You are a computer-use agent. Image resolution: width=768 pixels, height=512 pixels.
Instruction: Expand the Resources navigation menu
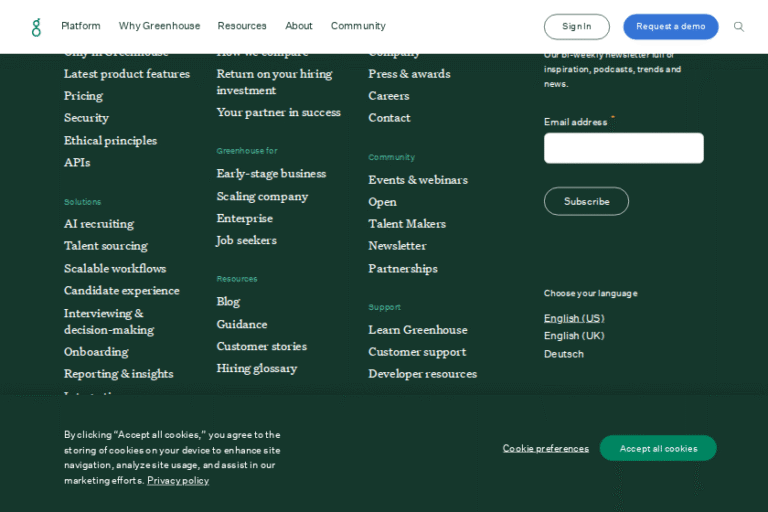point(242,26)
